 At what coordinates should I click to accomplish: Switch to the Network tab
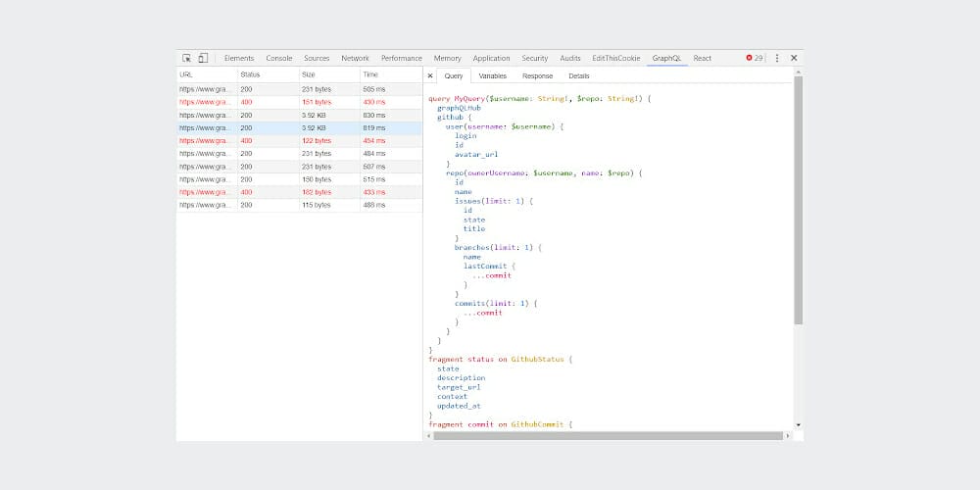tap(355, 58)
